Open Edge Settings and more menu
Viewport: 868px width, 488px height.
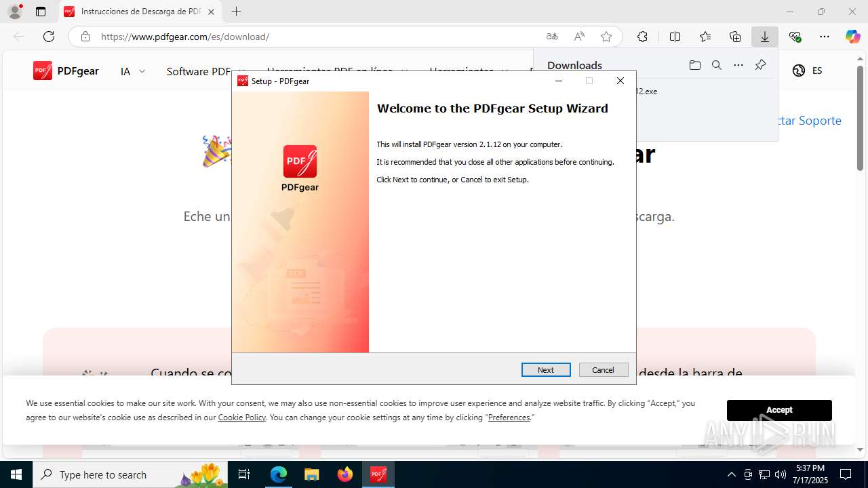[825, 37]
